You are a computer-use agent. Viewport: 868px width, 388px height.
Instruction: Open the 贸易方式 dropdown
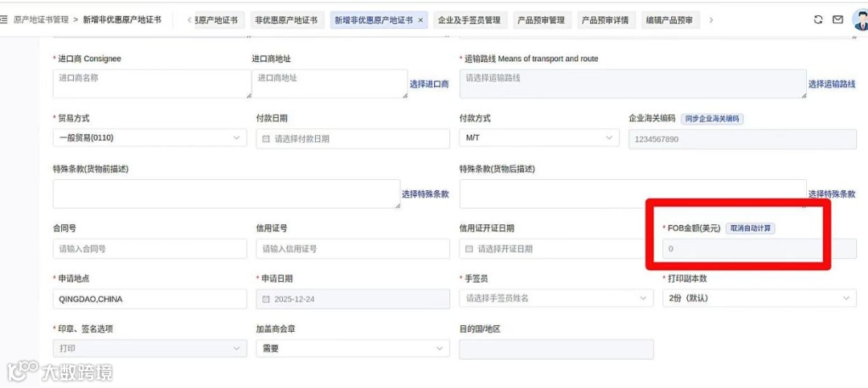(150, 138)
